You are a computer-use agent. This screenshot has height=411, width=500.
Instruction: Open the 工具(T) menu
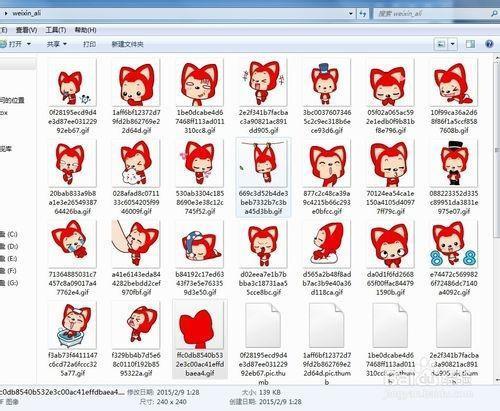coord(56,30)
